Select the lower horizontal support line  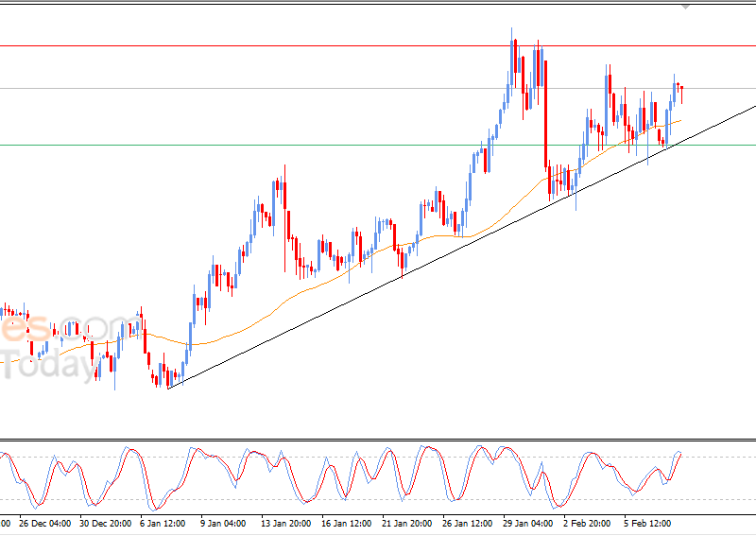[x=283, y=145]
